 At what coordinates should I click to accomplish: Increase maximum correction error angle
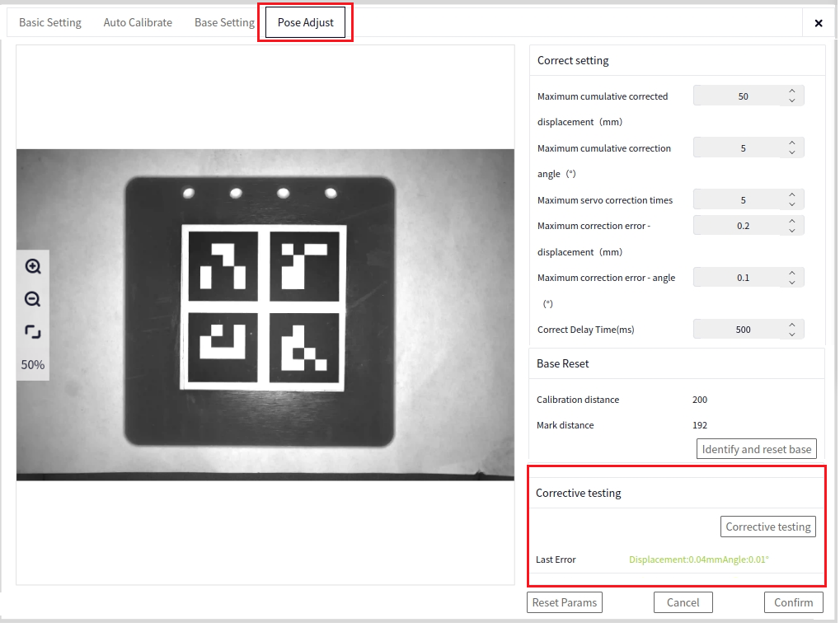point(792,273)
